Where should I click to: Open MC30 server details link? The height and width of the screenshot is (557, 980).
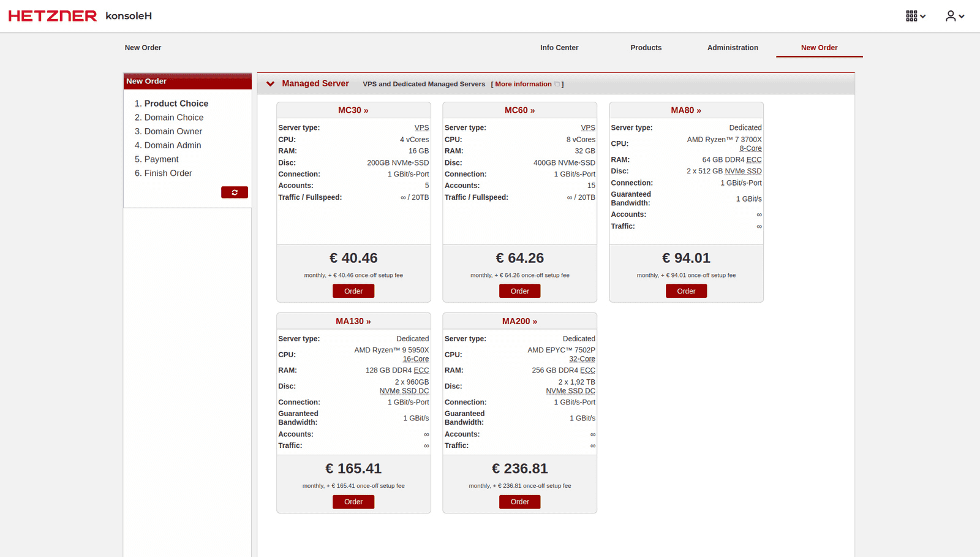(353, 110)
